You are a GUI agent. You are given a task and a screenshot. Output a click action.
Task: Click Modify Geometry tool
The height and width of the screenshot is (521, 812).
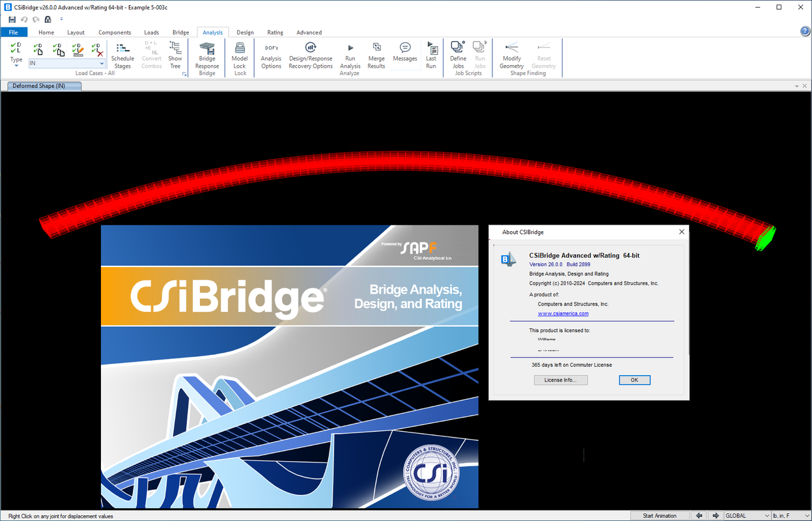click(512, 55)
